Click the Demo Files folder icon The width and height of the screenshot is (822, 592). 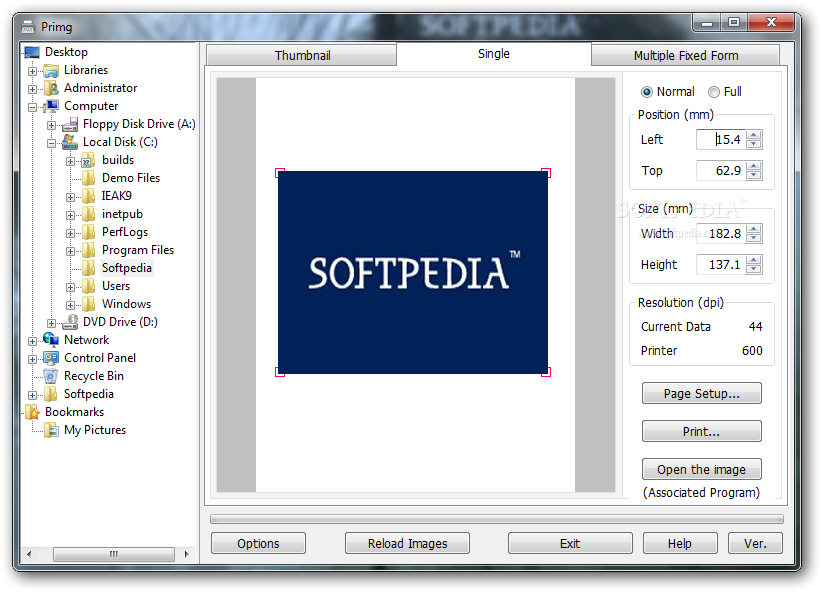(89, 178)
